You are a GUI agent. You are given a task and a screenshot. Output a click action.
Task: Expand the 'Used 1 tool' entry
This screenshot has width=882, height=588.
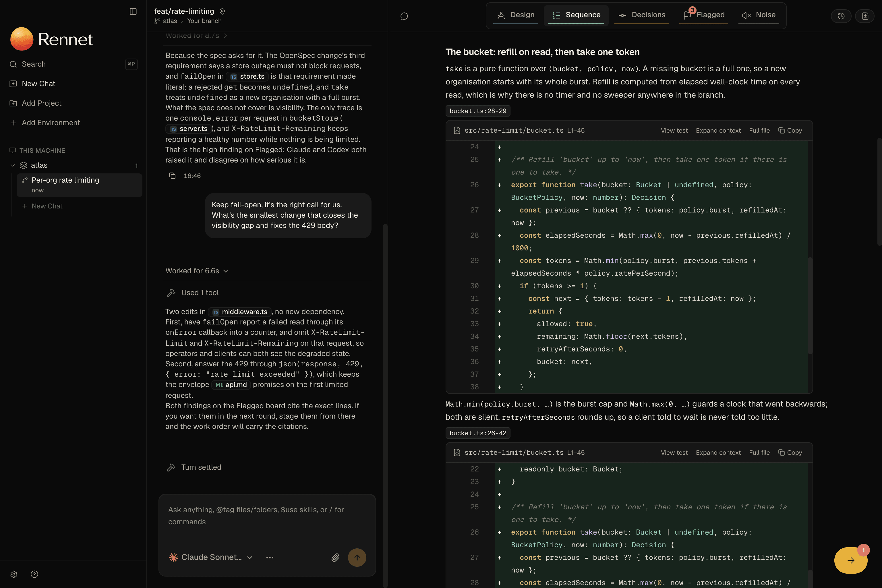pos(193,293)
